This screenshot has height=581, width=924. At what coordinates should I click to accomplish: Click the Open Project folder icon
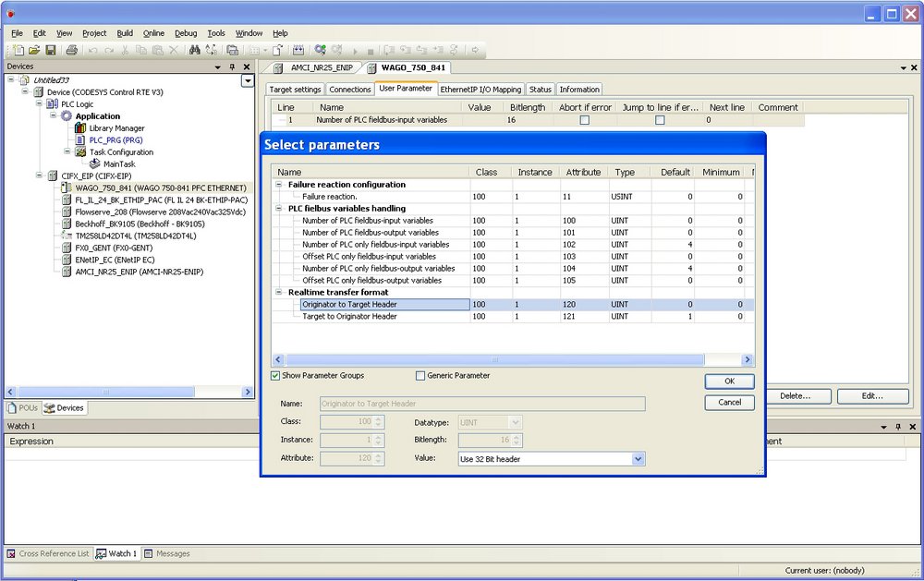34,50
